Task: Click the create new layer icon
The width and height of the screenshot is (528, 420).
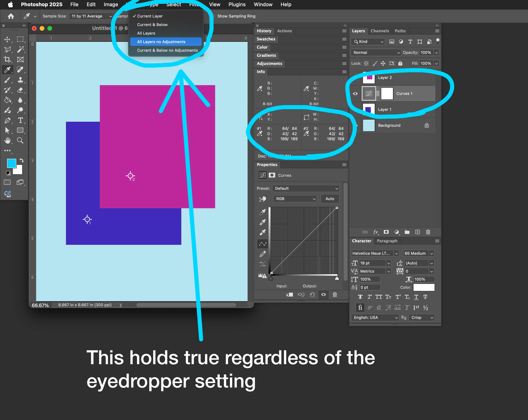Action: tap(418, 232)
